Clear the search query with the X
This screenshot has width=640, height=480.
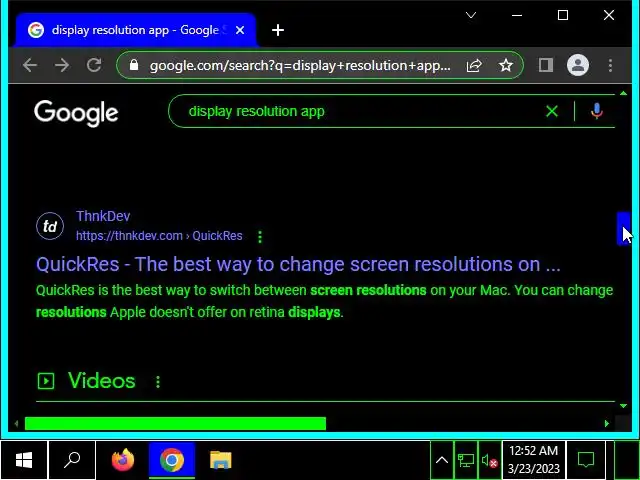[552, 111]
